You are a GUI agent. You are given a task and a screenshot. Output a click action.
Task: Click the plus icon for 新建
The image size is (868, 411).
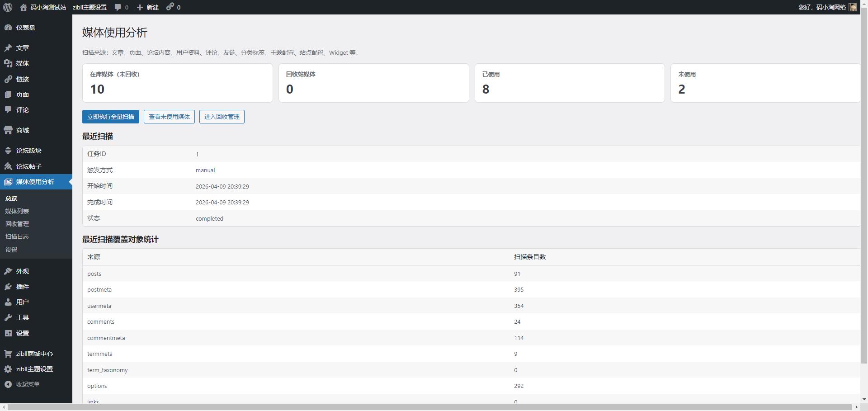(x=140, y=7)
